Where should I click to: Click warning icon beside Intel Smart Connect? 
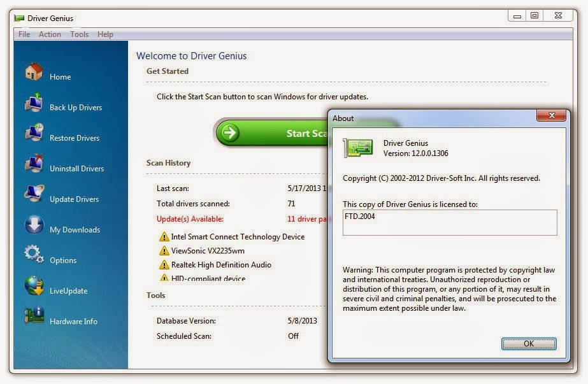pyautogui.click(x=164, y=237)
